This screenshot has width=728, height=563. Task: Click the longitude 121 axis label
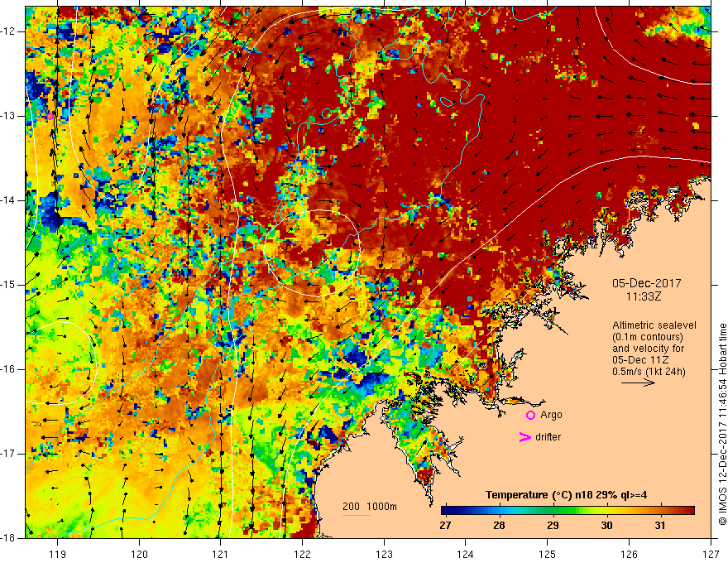click(221, 554)
